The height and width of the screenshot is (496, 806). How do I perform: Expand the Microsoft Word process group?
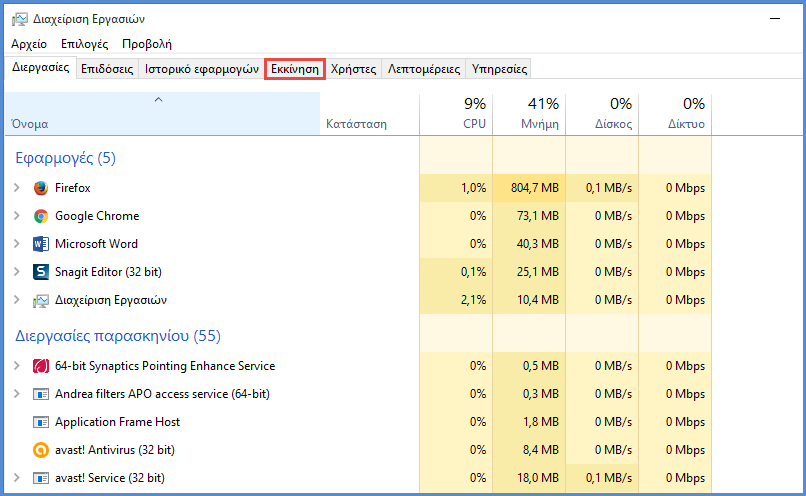17,244
